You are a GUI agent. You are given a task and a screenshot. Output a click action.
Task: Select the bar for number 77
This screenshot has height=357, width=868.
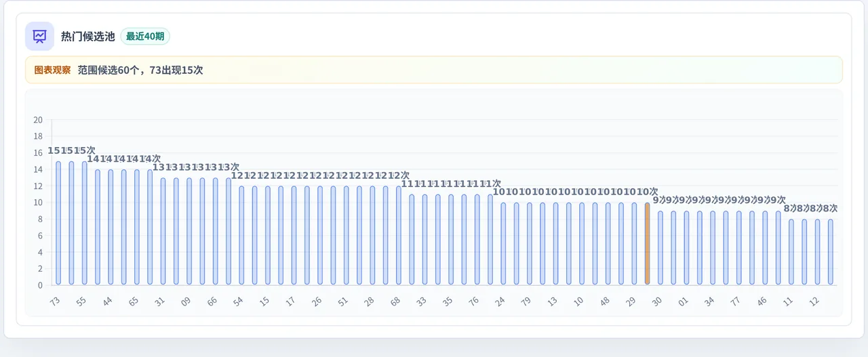click(x=739, y=248)
